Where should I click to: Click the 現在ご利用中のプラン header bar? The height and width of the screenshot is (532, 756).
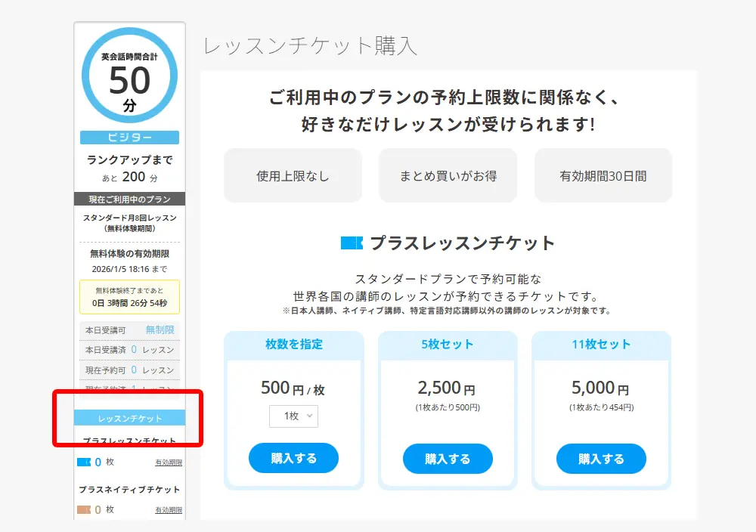tap(129, 199)
